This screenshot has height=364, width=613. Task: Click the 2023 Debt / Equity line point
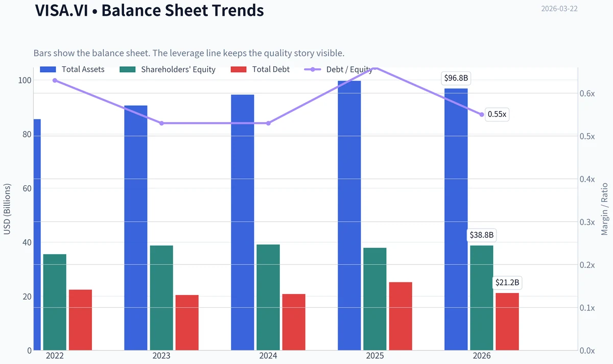click(161, 123)
